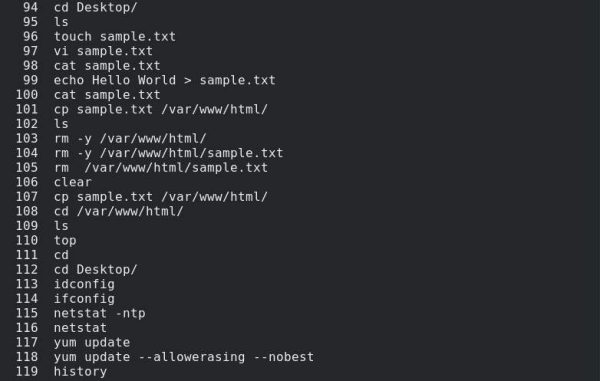Image resolution: width=600 pixels, height=381 pixels.
Task: Select history line 94 'cd Desktop/'
Action: (x=95, y=7)
